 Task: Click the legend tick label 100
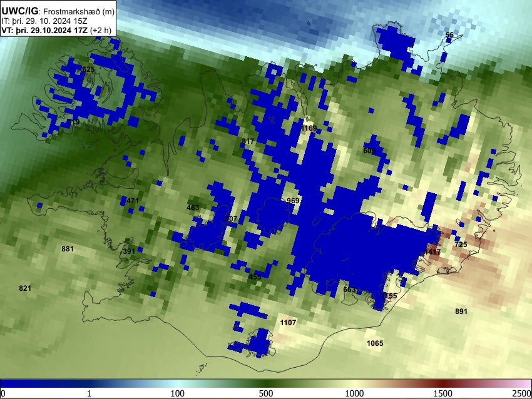point(178,393)
